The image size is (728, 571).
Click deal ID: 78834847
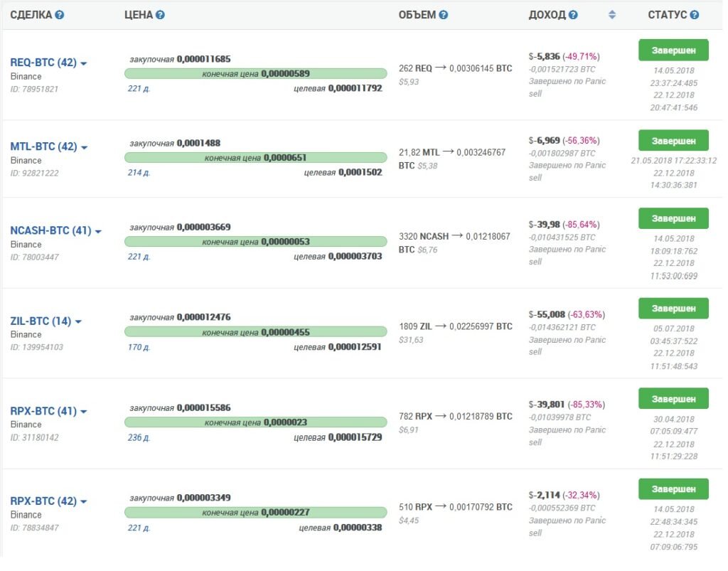(x=34, y=528)
